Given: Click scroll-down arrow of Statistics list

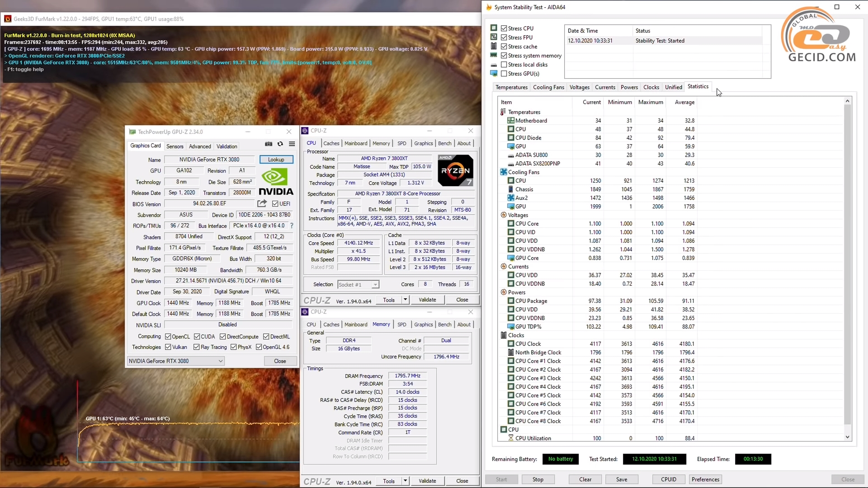Looking at the screenshot, I should (x=848, y=437).
